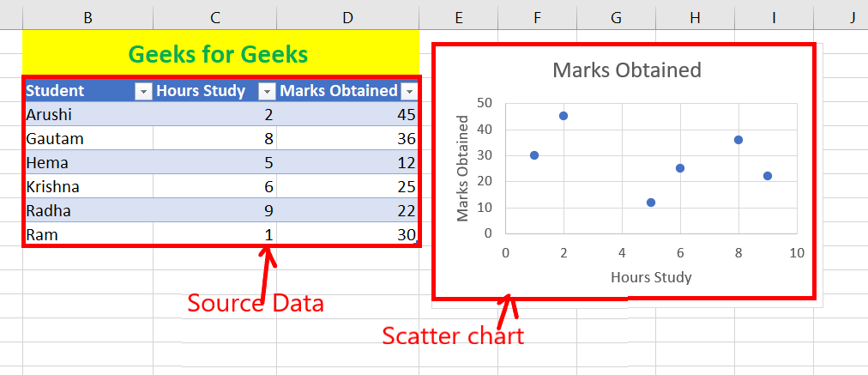Open the Student column filter dropdown

click(143, 92)
